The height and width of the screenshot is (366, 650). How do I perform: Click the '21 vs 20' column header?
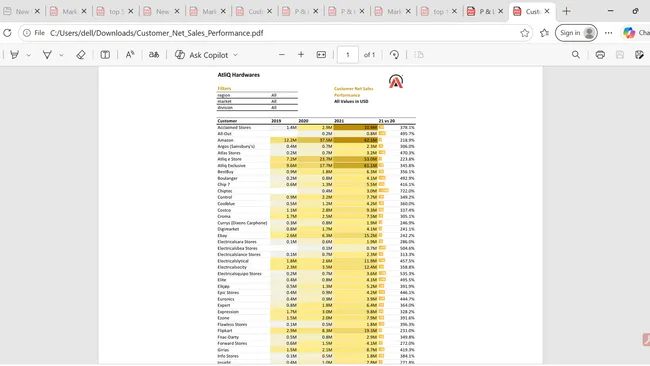pyautogui.click(x=387, y=121)
